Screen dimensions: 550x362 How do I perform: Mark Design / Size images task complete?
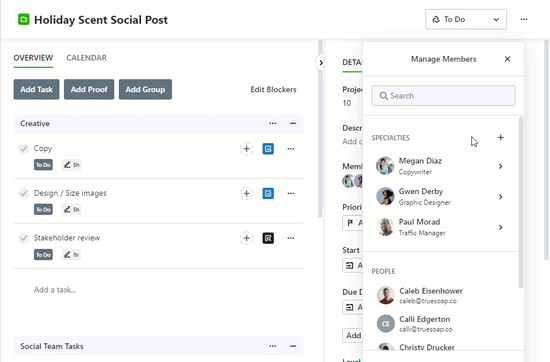pos(24,193)
